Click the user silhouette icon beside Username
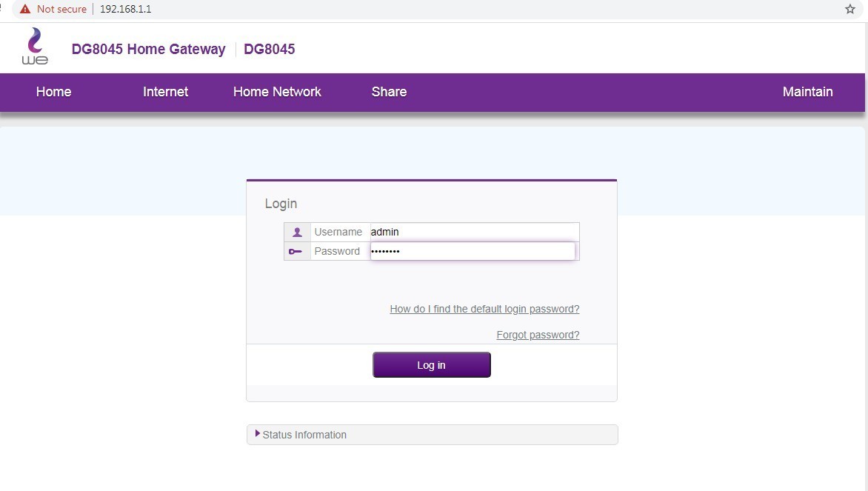 click(297, 232)
